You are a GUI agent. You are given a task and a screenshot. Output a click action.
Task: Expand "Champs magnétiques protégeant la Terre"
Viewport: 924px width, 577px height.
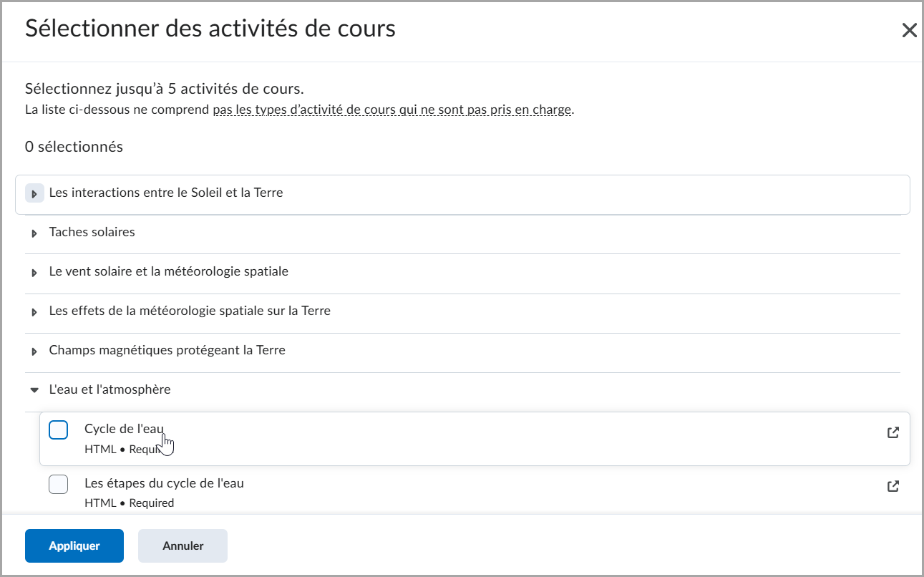pos(34,350)
